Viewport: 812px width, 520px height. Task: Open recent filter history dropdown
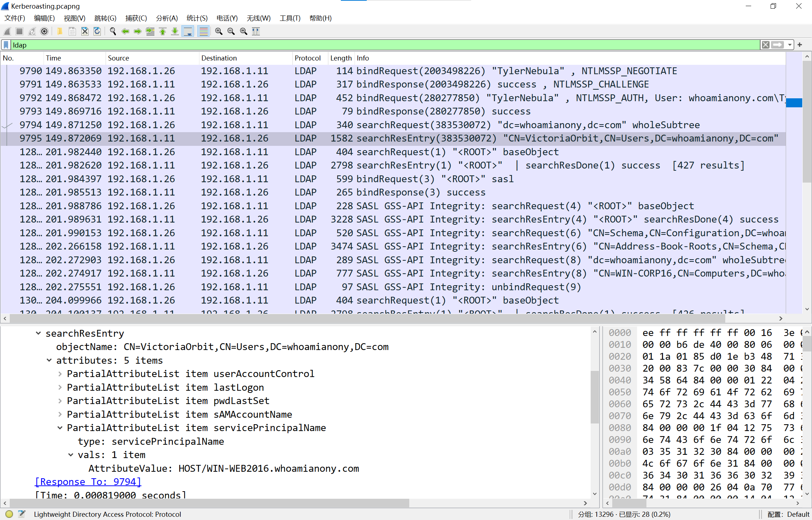click(790, 45)
